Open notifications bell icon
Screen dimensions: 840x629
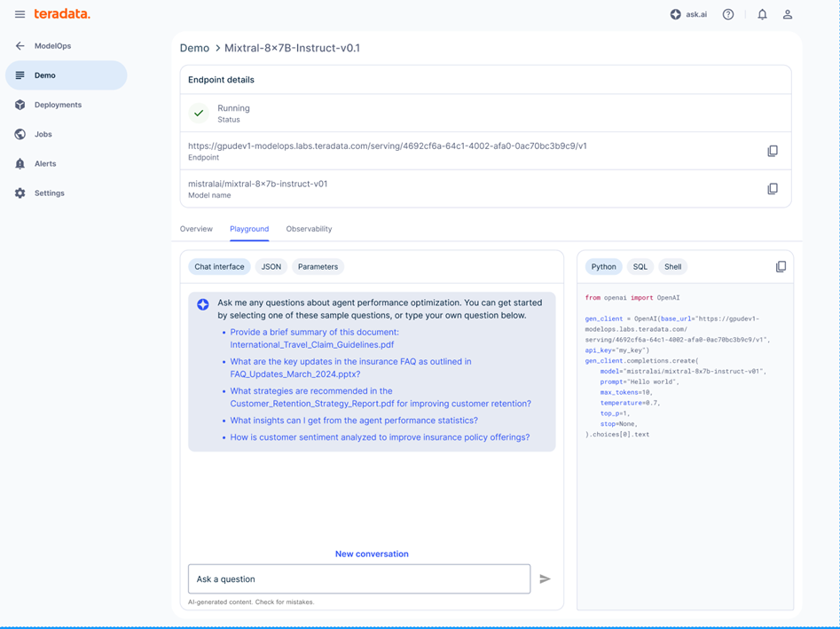[762, 14]
